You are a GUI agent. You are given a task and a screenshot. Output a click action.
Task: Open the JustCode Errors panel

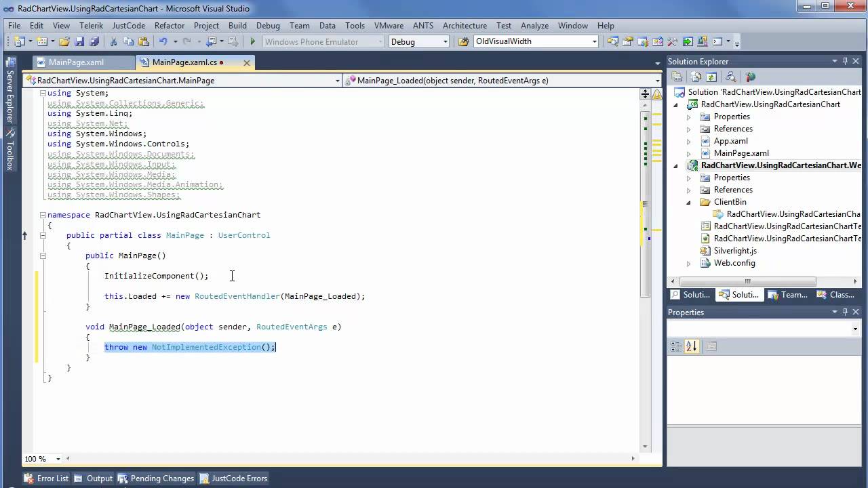(233, 479)
